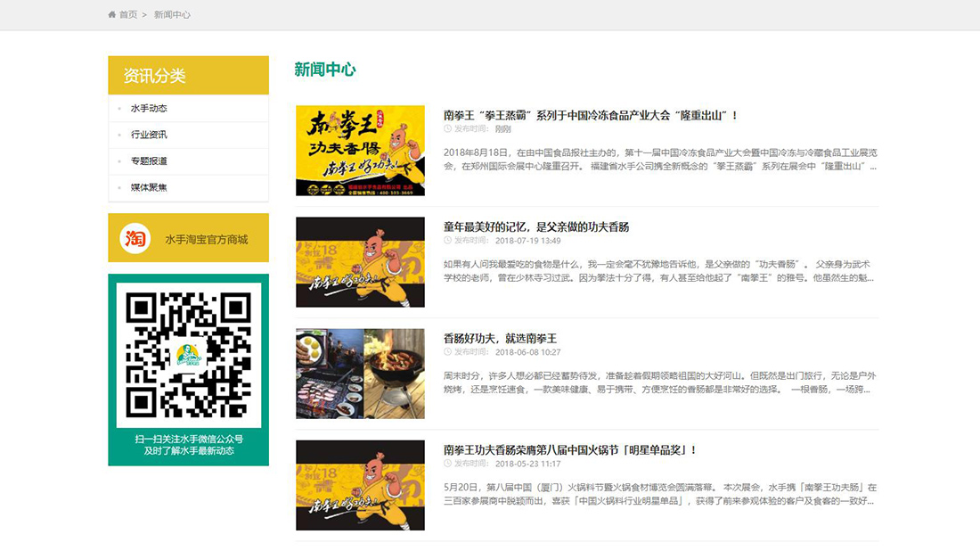This screenshot has width=980, height=551.
Task: Open the 新闻中心 breadcrumb link
Action: click(x=172, y=14)
